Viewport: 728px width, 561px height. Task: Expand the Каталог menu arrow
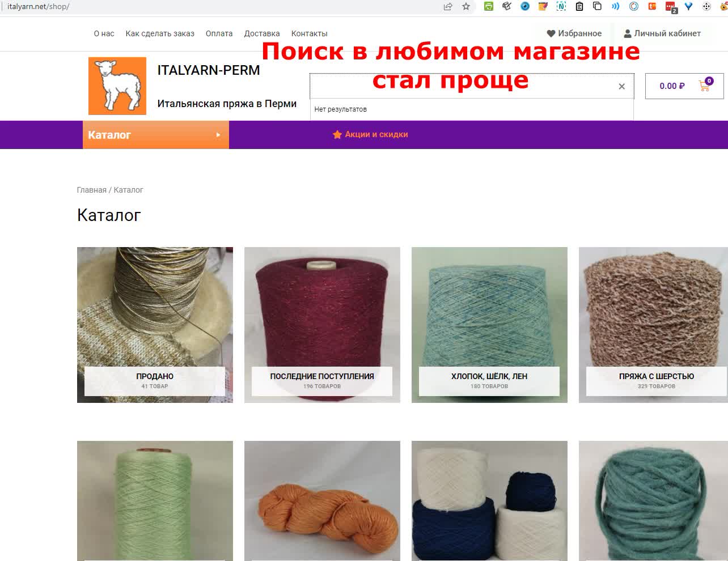coord(218,135)
